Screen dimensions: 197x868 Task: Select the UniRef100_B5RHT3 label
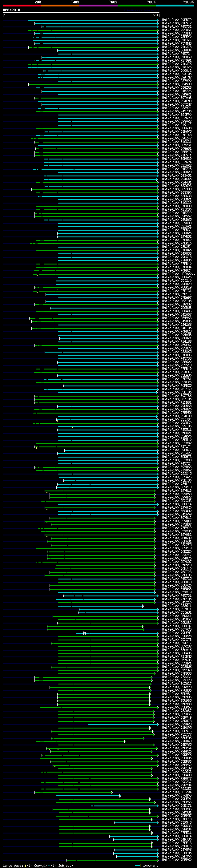(177, 457)
